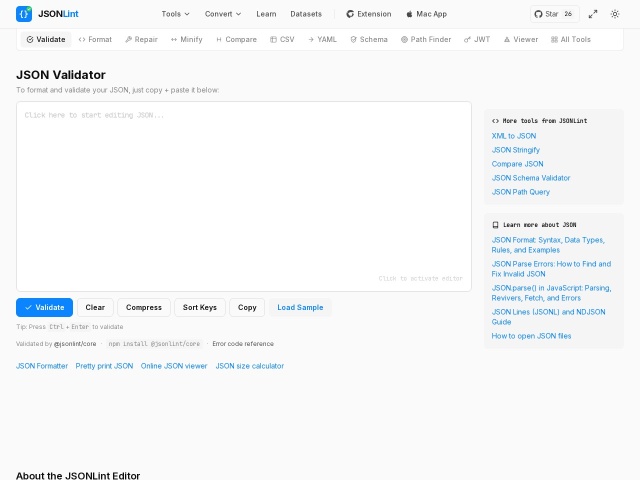Image resolution: width=640 pixels, height=480 pixels.
Task: Open the Online JSON viewer link
Action: [x=174, y=366]
